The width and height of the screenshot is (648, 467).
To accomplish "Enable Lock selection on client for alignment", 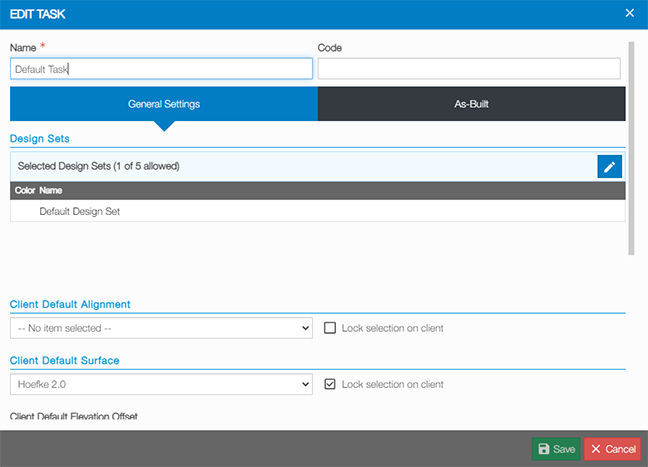I will coord(330,328).
